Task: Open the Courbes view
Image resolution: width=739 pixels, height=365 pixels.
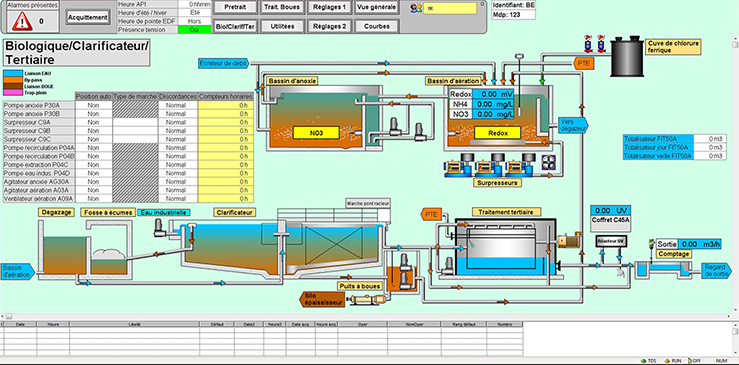Action: click(377, 26)
